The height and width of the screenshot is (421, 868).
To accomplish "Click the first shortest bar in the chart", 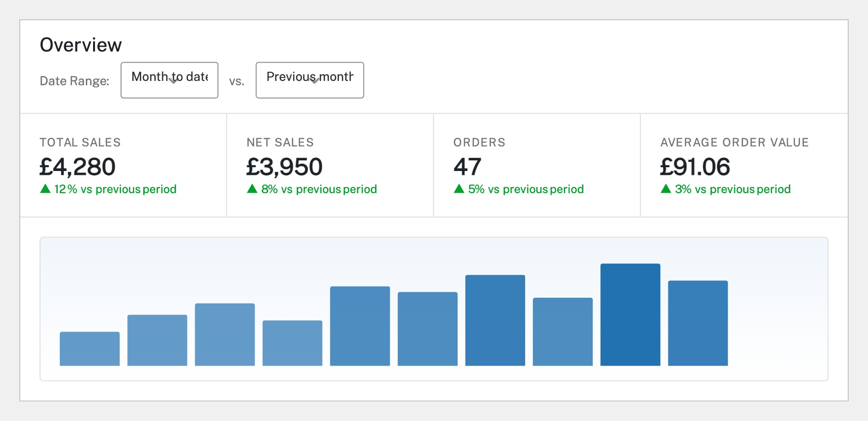I will pos(90,349).
